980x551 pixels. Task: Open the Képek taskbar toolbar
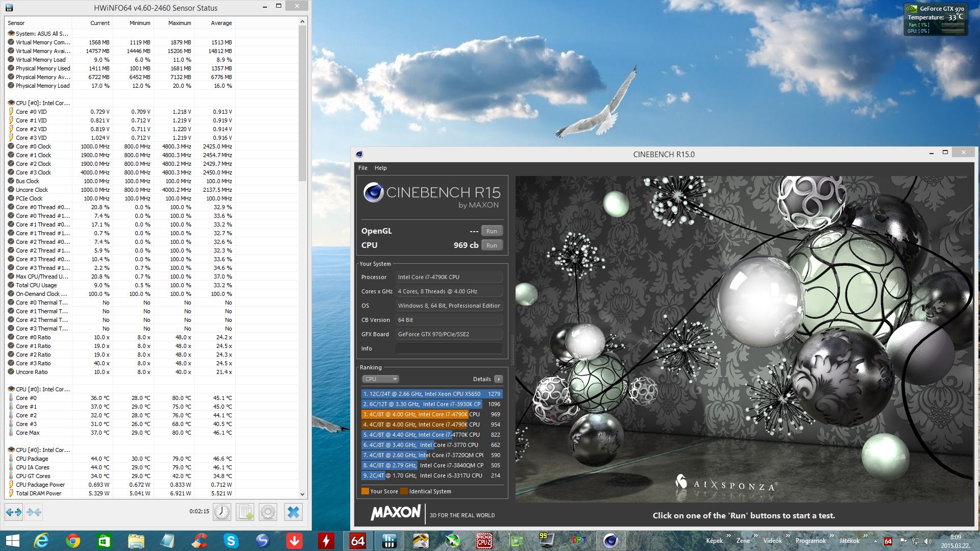coord(714,541)
